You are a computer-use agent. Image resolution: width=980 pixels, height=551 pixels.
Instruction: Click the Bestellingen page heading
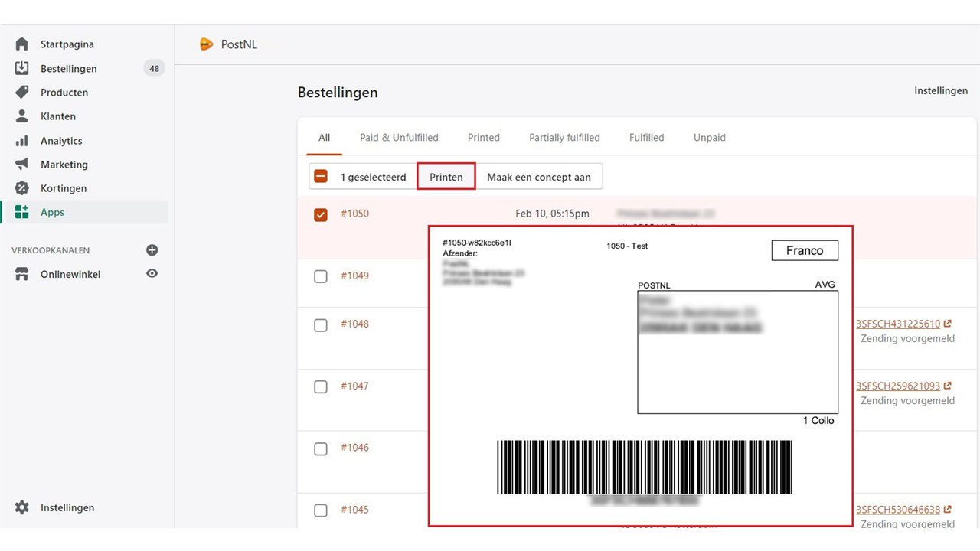point(338,93)
